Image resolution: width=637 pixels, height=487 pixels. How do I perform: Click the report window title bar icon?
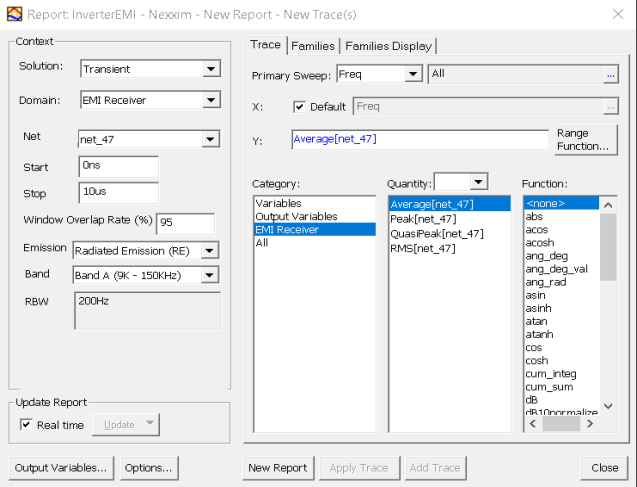(x=12, y=15)
